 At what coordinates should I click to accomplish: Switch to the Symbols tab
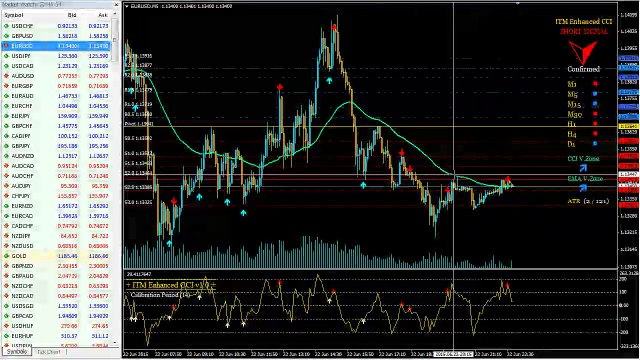tap(17, 351)
